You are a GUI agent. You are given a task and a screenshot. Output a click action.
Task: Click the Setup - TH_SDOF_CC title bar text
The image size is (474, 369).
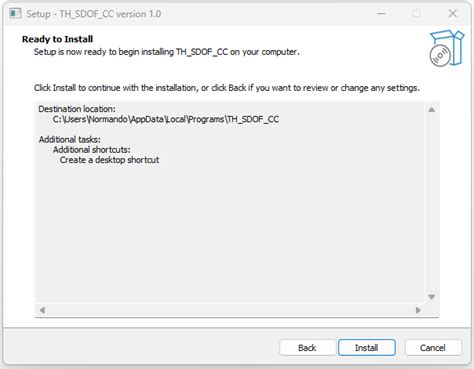[94, 14]
